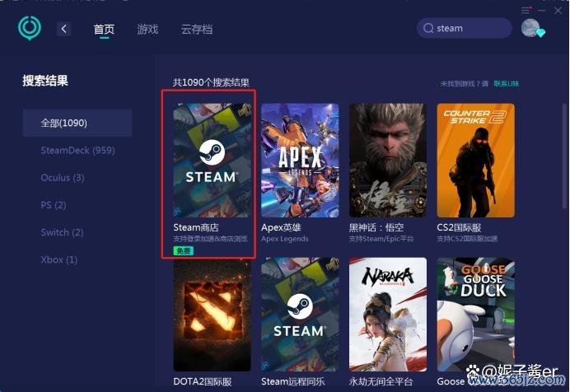Open the Goose Goose Duck cover thumbnail
This screenshot has height=392, width=570.
click(476, 315)
